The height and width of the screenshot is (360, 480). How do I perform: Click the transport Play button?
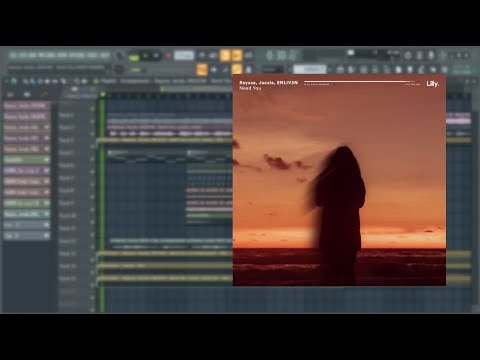(145, 56)
